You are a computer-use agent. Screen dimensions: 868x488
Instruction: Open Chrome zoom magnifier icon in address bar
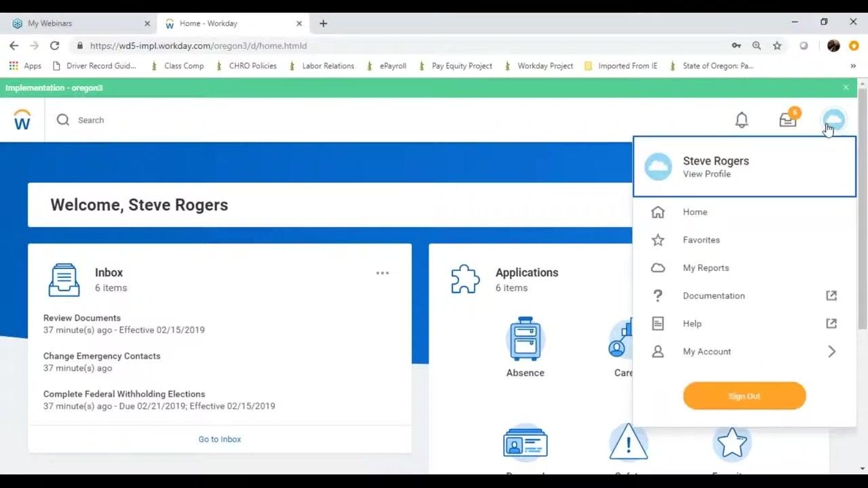(757, 45)
